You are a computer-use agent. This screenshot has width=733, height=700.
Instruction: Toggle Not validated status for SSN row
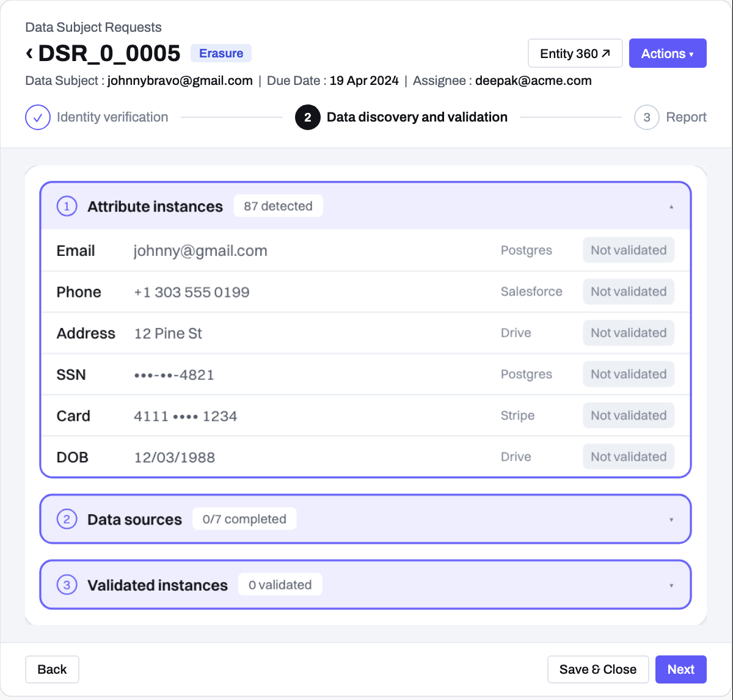point(629,374)
